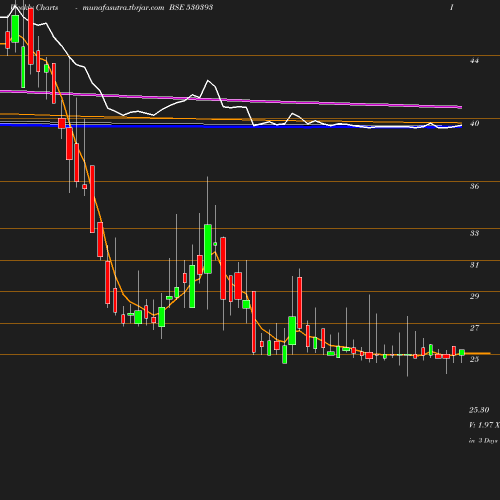This screenshot has width=500, height=500.
Task: Click the '33' price axis label
Action: click(474, 233)
